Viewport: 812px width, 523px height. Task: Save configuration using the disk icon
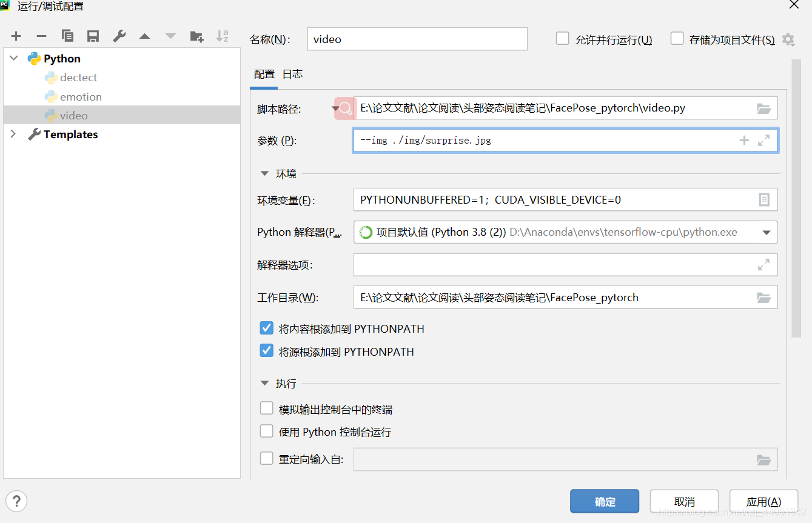[93, 36]
